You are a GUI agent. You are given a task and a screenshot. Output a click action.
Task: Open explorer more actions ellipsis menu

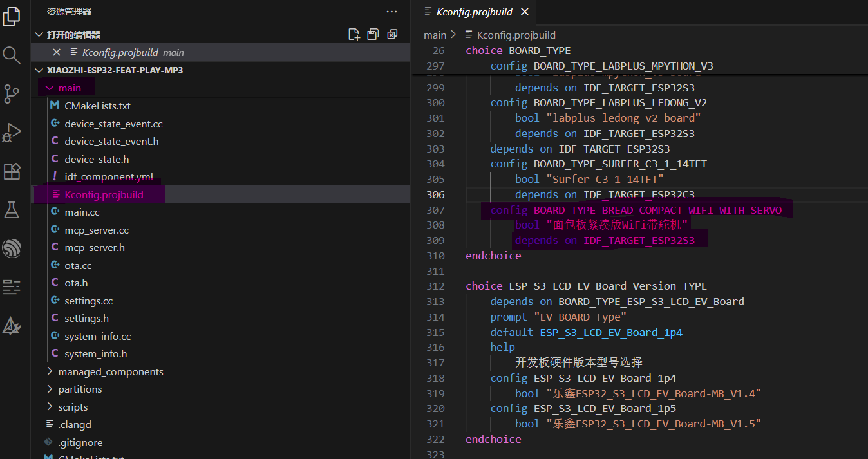[392, 12]
